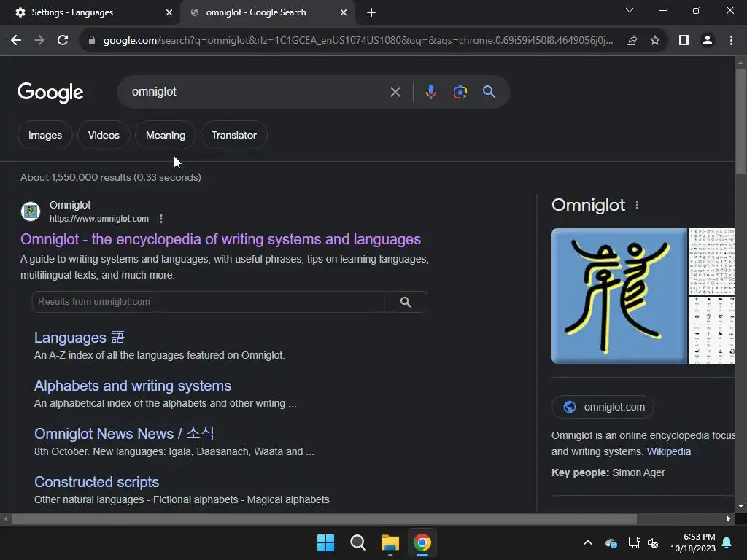Select the omniglot - Google Search tab
The image size is (747, 560).
[267, 12]
